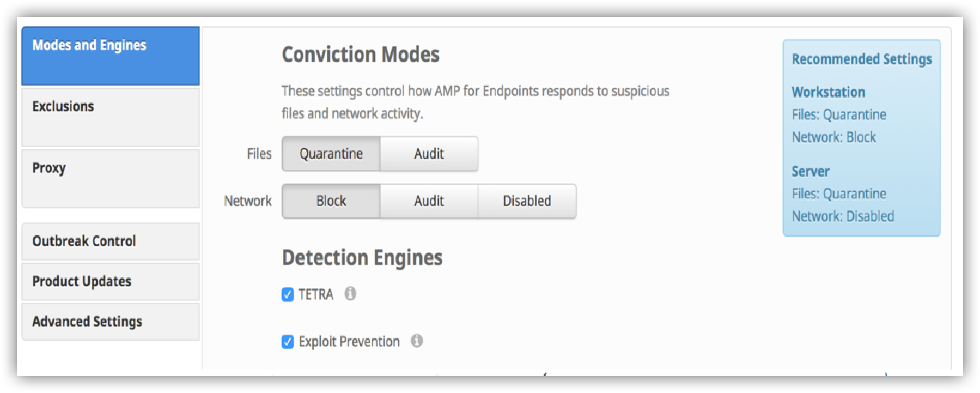Click the Exploit Prevention info icon
980x393 pixels.
pos(417,341)
